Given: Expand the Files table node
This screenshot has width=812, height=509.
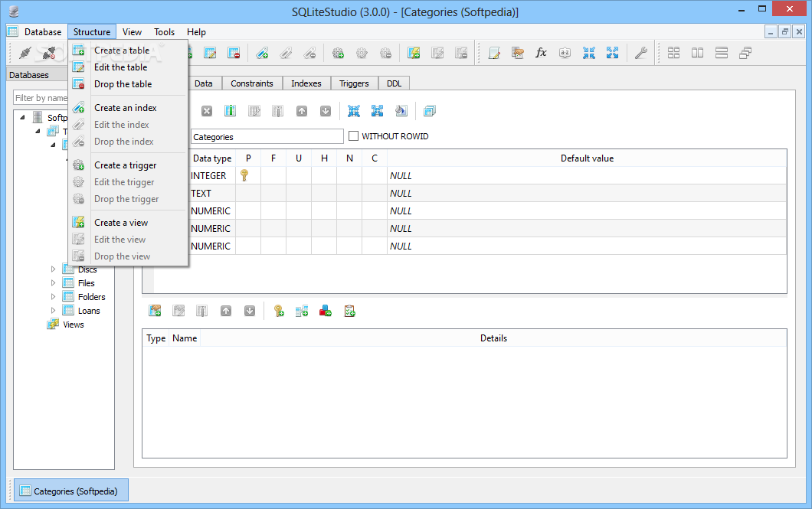Looking at the screenshot, I should [53, 283].
